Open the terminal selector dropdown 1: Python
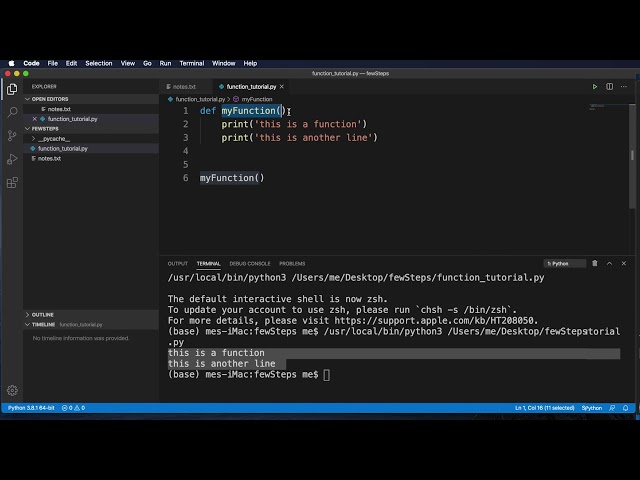The width and height of the screenshot is (640, 480). (565, 264)
